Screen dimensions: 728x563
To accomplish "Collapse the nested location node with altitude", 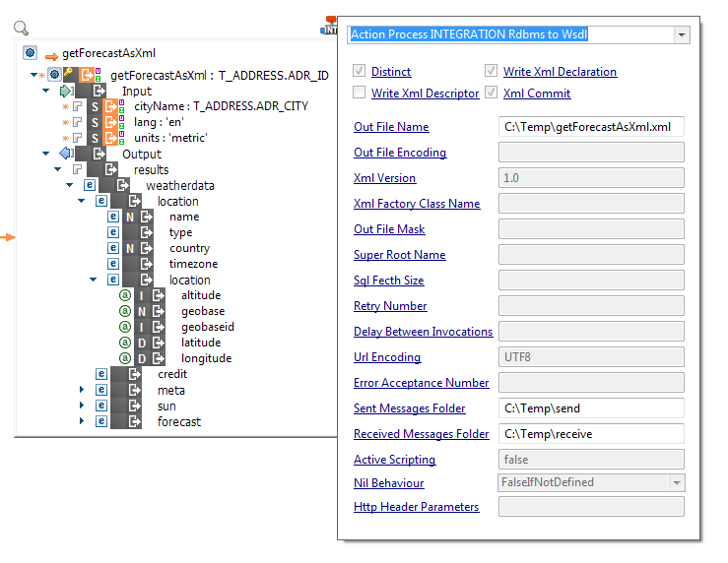I will click(93, 280).
